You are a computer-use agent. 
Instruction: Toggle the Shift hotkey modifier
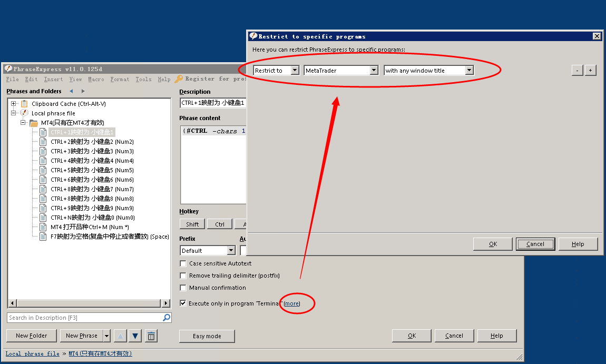coord(192,224)
